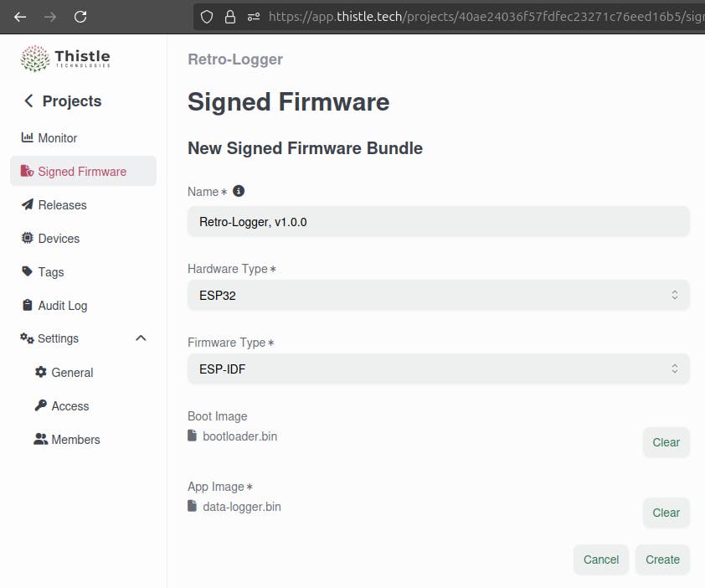Click the Name field info icon
This screenshot has width=705, height=588.
coord(239,191)
